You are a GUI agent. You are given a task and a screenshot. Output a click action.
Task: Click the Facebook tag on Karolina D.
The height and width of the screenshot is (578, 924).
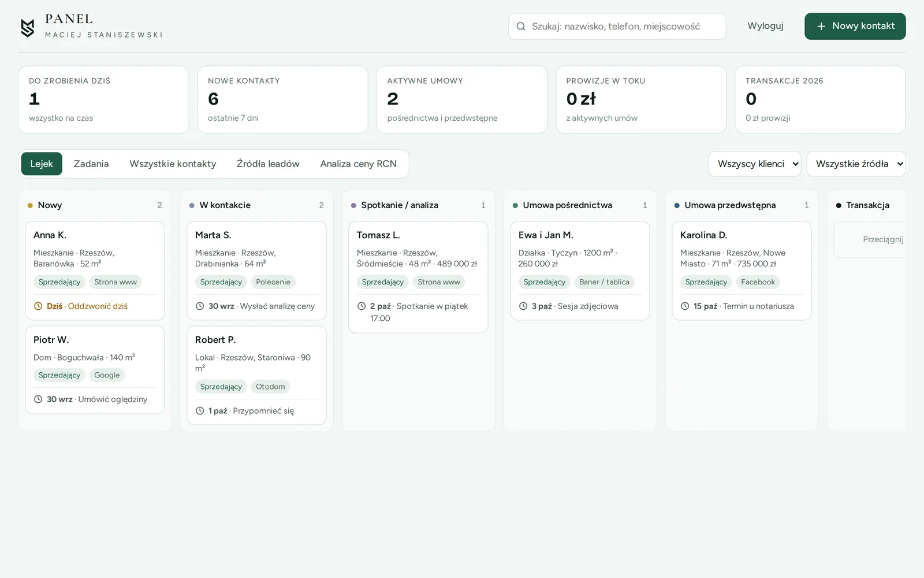coord(758,282)
